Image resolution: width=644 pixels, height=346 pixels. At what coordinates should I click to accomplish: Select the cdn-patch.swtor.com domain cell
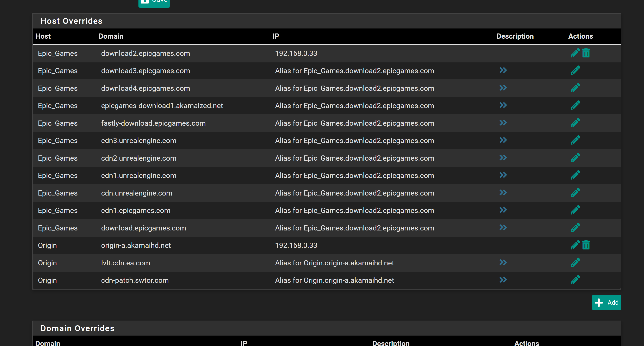135,280
